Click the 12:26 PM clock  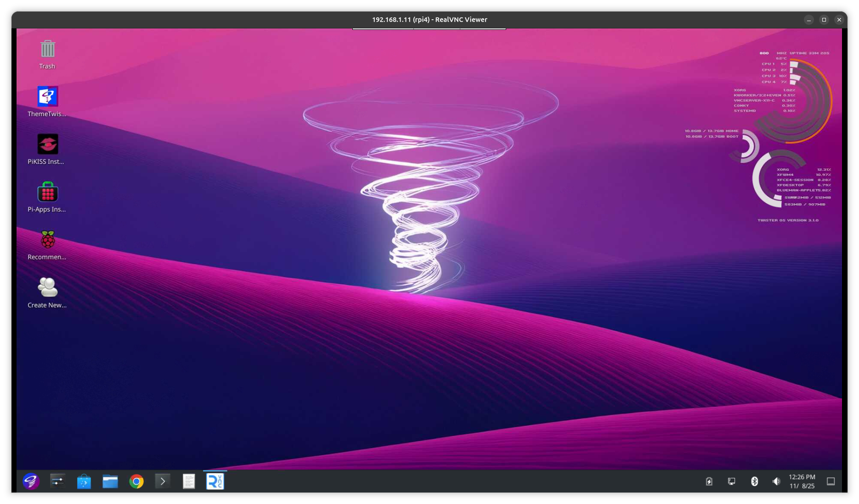tap(802, 481)
